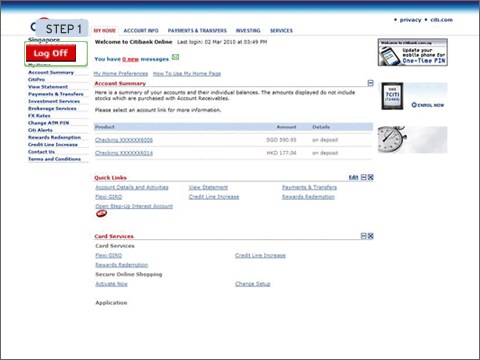
Task: Click Edit in the Quick Links header
Action: (353, 177)
